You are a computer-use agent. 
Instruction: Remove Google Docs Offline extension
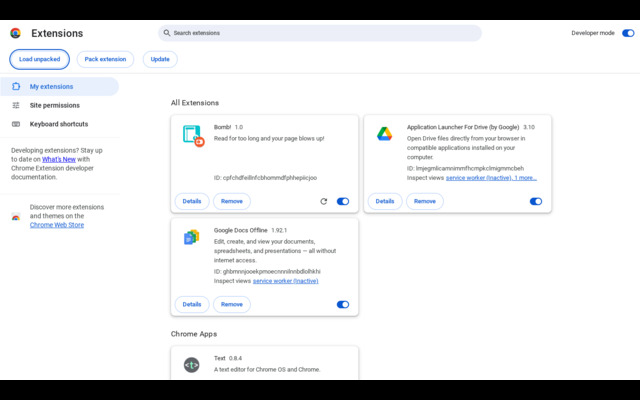point(232,304)
